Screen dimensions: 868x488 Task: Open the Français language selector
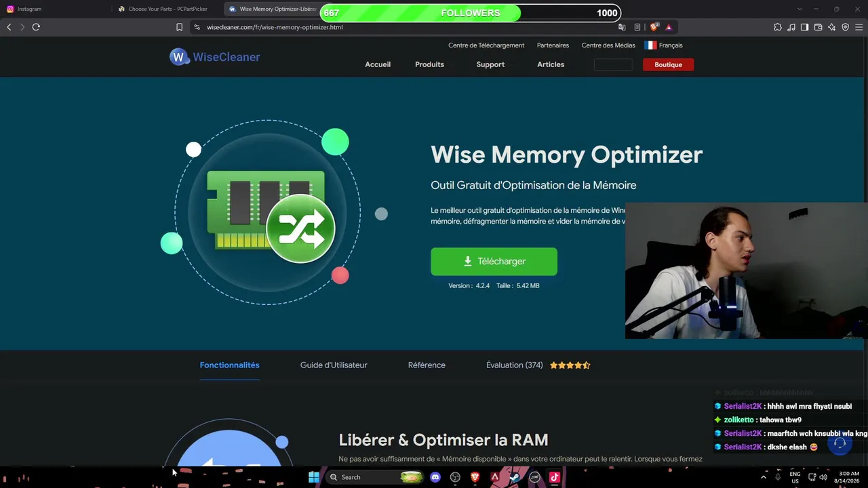coord(664,45)
